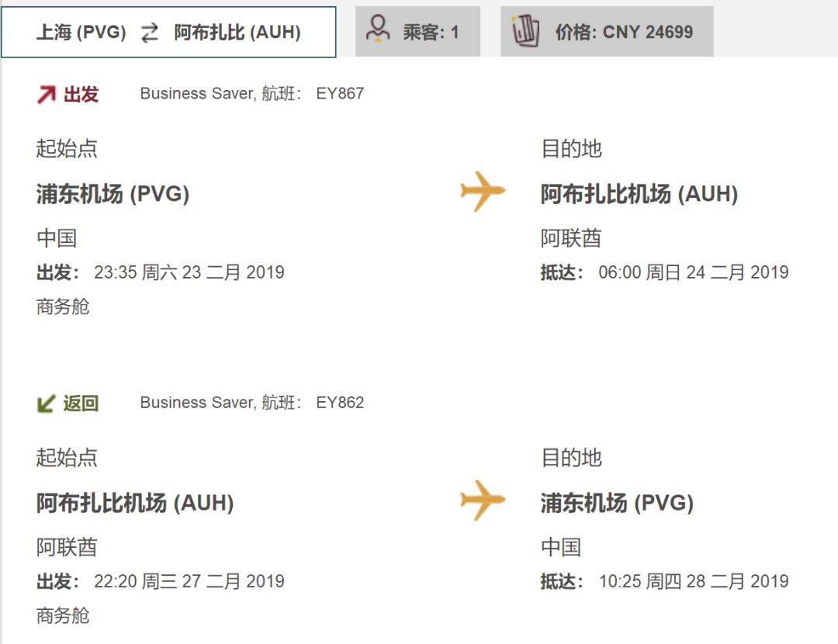Click the swap arrows between Shanghai and Abu Dhabi
838x644 pixels.
150,33
